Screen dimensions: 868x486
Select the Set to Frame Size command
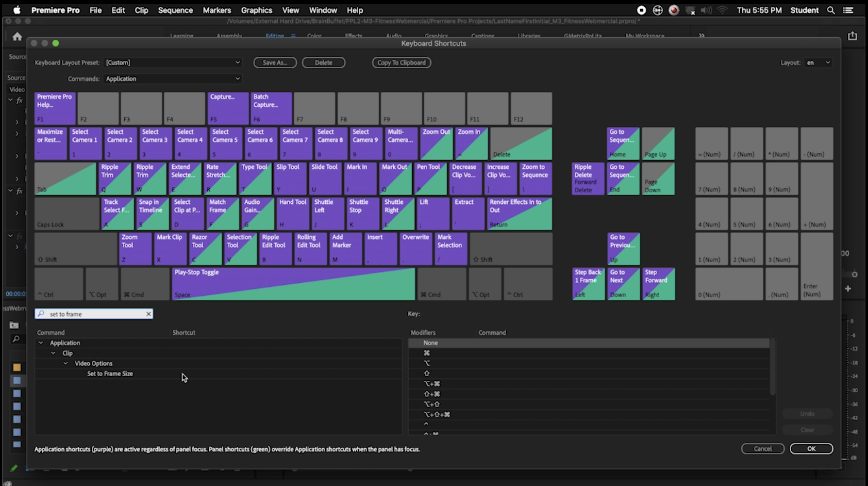pos(110,374)
